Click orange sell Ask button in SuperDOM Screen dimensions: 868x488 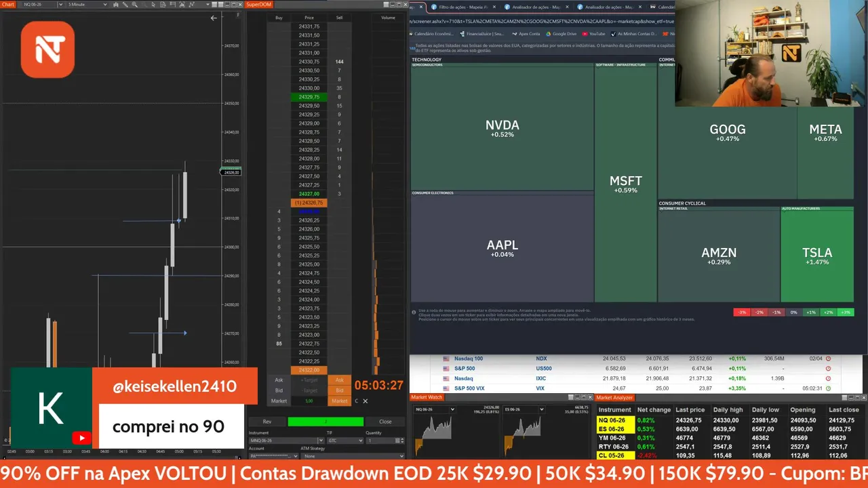[x=340, y=380]
